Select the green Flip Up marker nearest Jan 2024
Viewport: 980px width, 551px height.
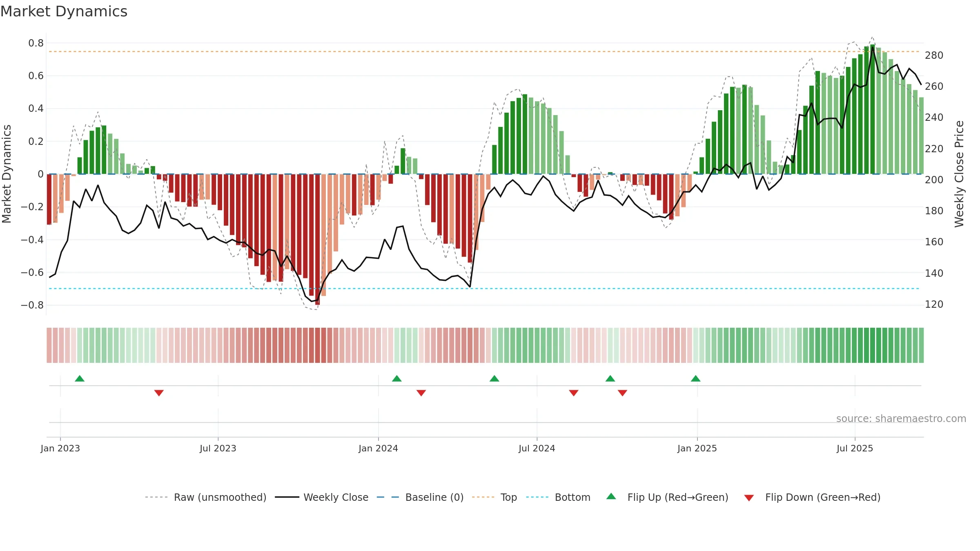pyautogui.click(x=397, y=379)
